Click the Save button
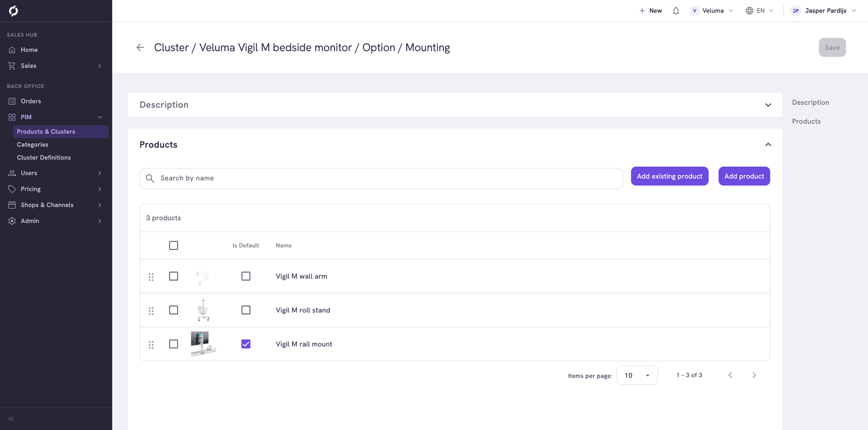 tap(832, 47)
